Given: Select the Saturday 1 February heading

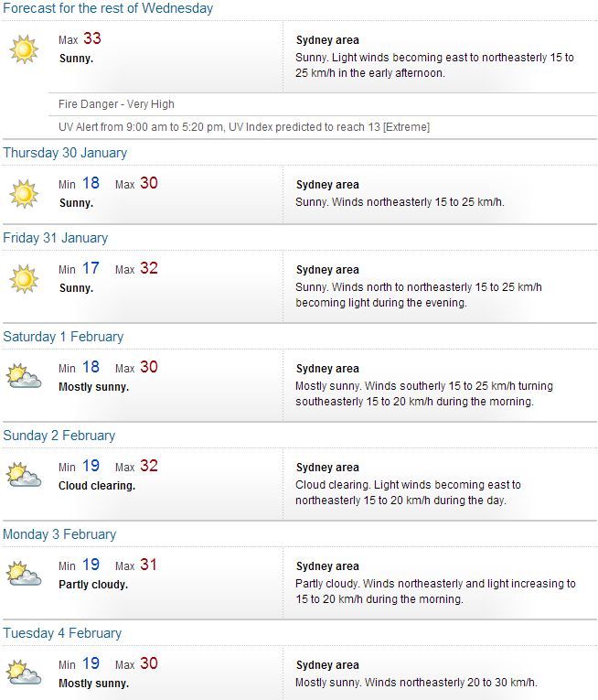Looking at the screenshot, I should pyautogui.click(x=63, y=337).
